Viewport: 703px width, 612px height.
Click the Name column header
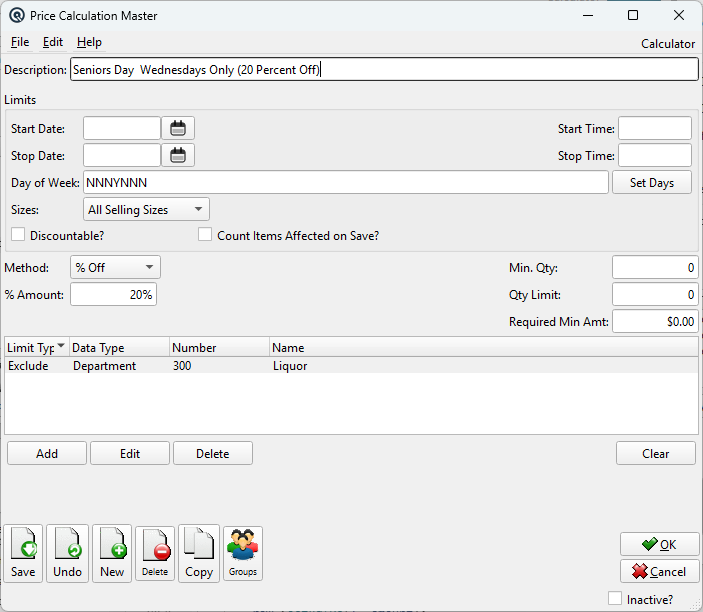point(484,347)
